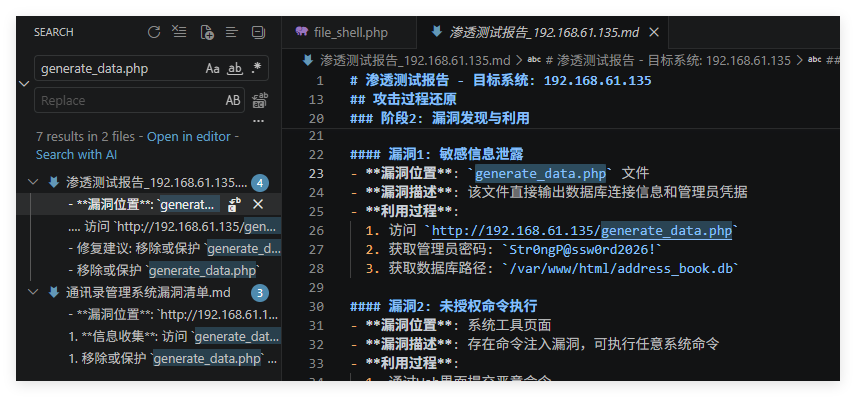This screenshot has height=397, width=856.
Task: Collapse 渗透测试报告 file results group
Action: point(33,182)
